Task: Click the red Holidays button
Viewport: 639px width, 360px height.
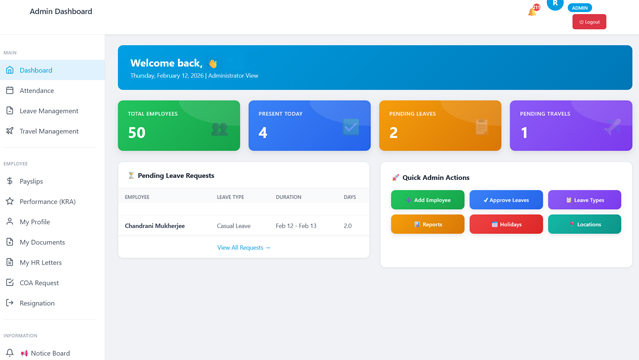Action: point(506,224)
